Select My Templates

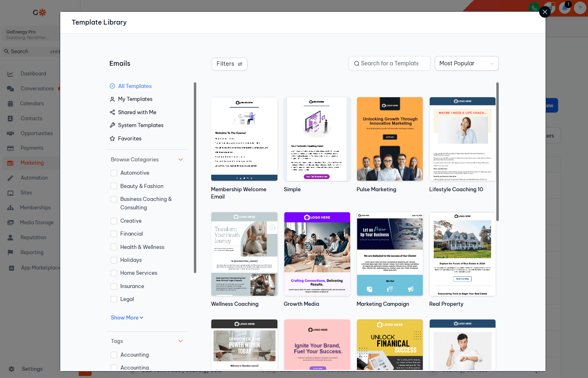[x=135, y=99]
